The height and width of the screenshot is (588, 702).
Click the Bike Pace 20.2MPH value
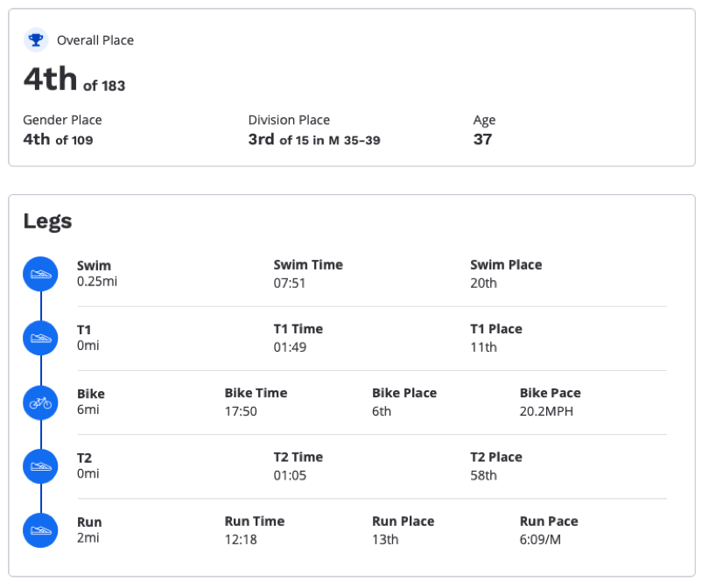pyautogui.click(x=546, y=411)
